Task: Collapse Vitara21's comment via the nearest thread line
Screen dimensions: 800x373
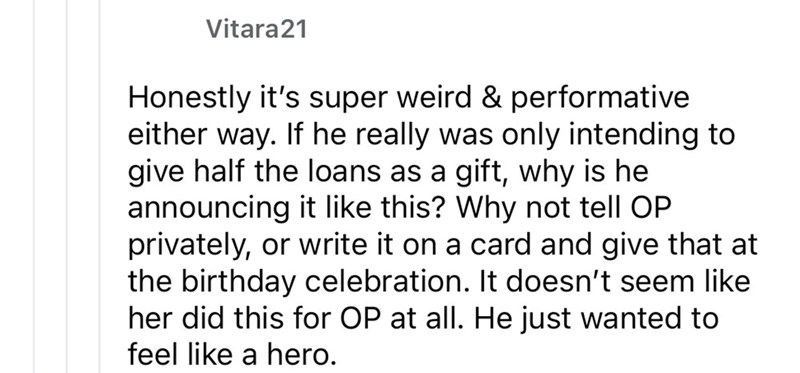Action: (99, 186)
